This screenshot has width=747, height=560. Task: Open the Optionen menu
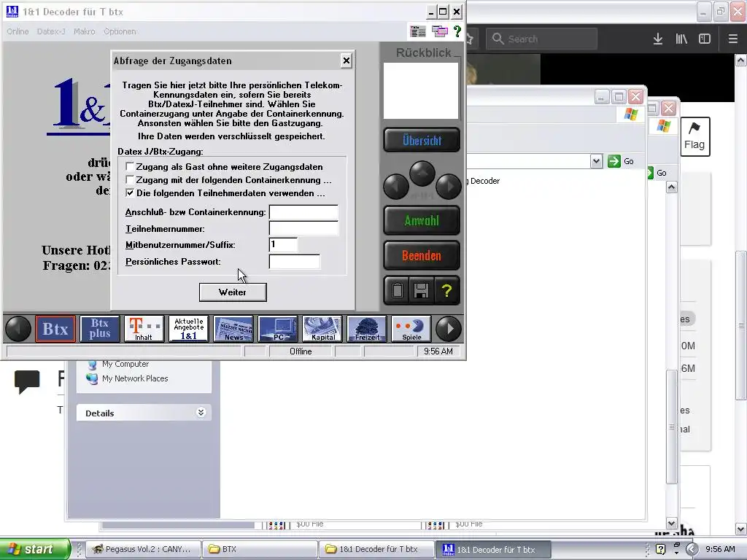coord(120,31)
